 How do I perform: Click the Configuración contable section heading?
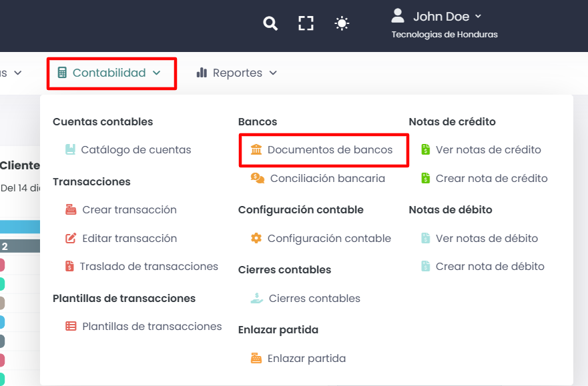[x=301, y=209]
